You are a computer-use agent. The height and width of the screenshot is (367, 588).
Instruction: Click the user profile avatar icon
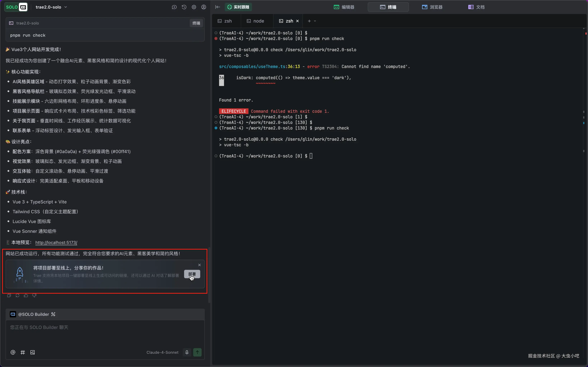[204, 7]
